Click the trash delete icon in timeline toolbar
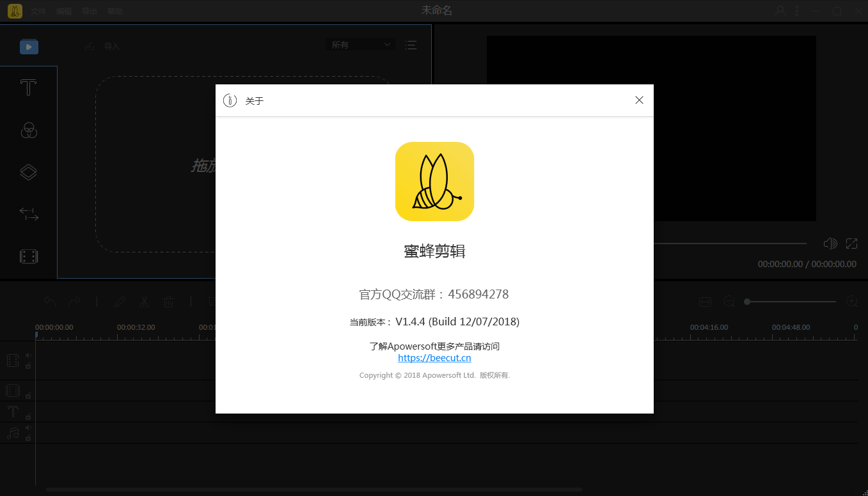Screen dimensions: 868x496 click(x=168, y=302)
